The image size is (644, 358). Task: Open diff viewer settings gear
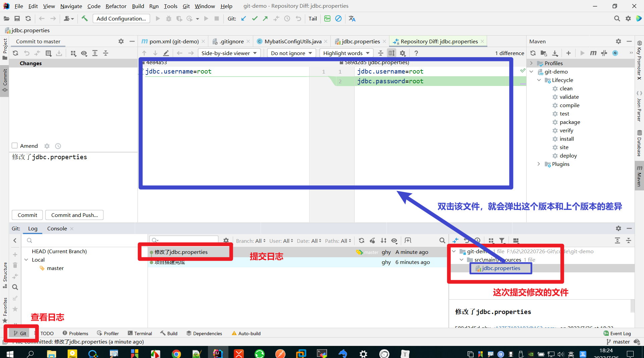pyautogui.click(x=403, y=53)
